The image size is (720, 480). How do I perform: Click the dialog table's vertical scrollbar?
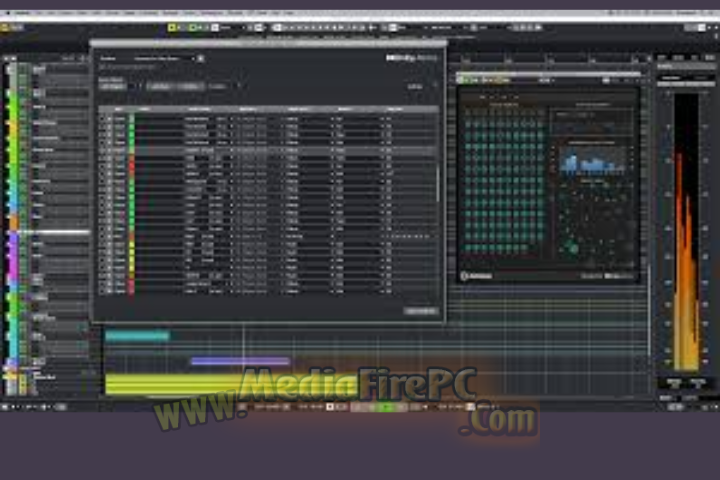[438, 185]
